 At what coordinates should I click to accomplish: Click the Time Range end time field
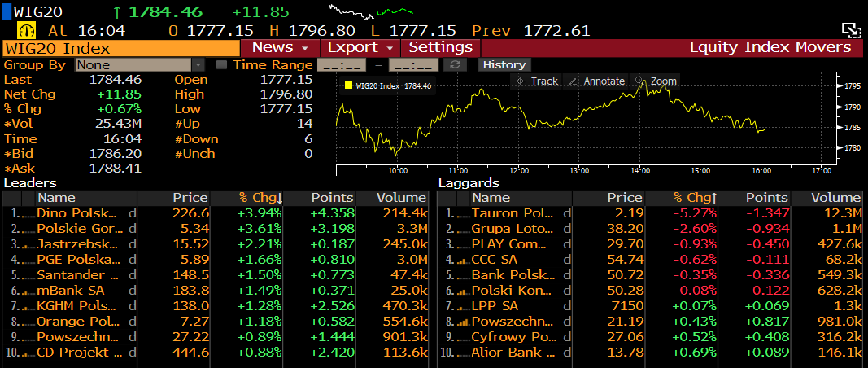413,65
